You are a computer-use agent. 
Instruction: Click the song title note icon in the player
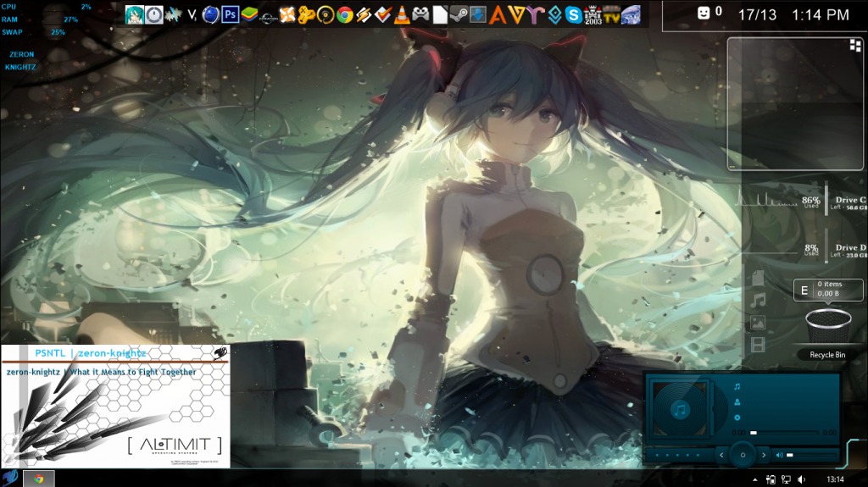point(737,387)
